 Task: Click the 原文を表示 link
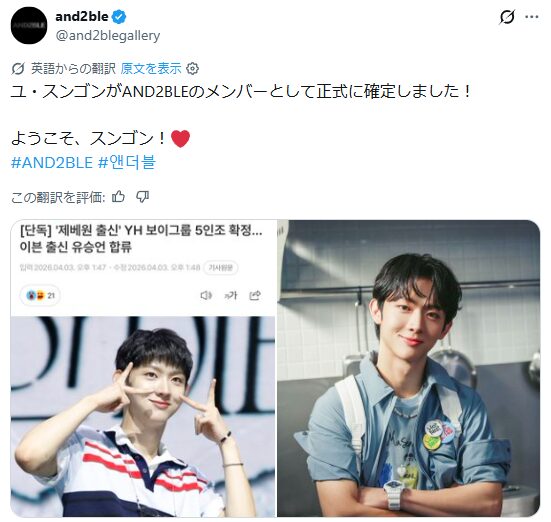151,68
